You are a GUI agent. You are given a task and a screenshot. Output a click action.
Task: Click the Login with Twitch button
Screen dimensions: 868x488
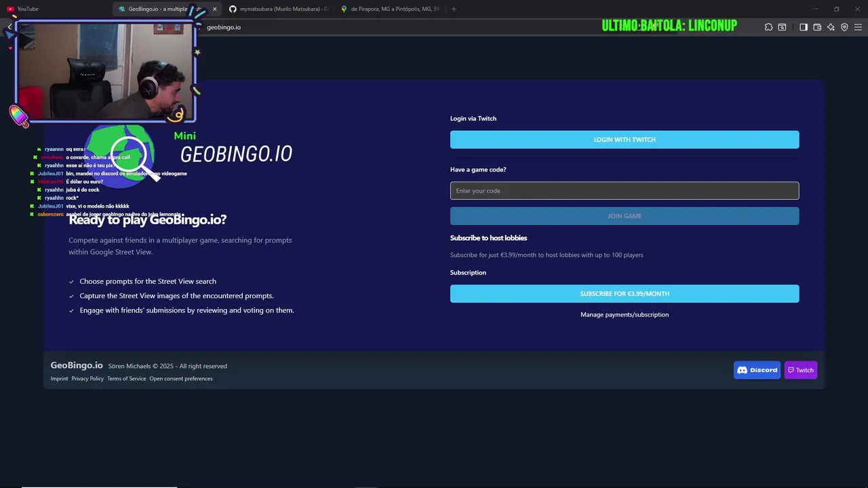click(x=625, y=140)
